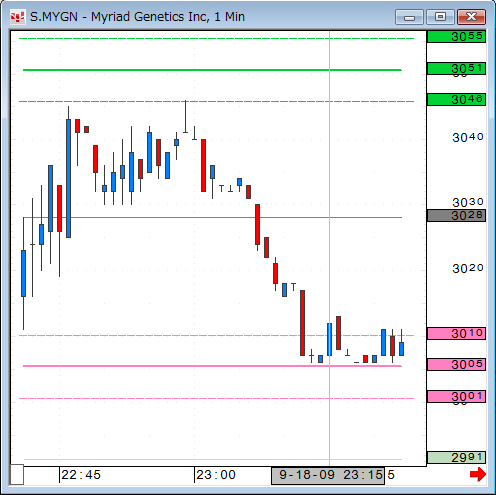Click the 9-18-09 23:15 cursor time box
The width and height of the screenshot is (496, 495).
pyautogui.click(x=328, y=475)
